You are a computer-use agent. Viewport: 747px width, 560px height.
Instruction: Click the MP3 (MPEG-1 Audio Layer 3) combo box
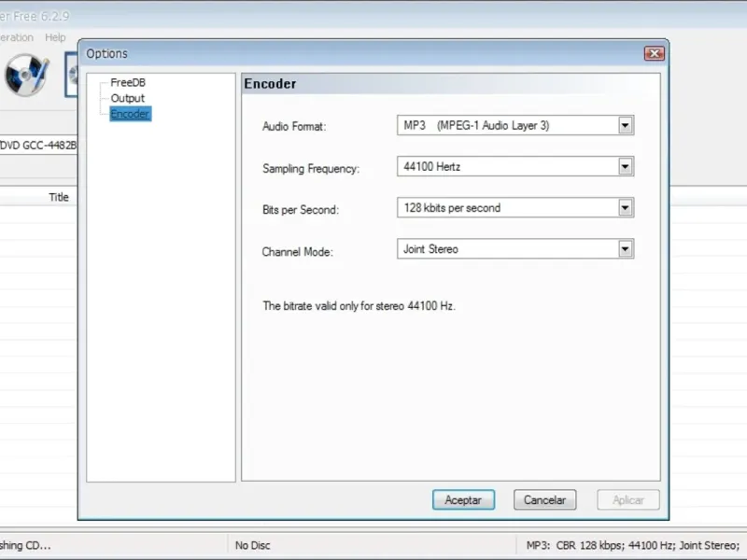(x=515, y=125)
